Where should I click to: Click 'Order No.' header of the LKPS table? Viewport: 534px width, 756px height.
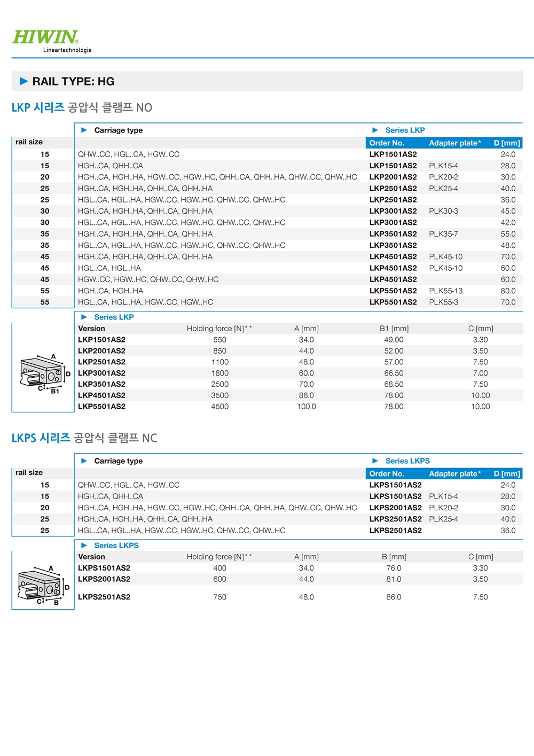click(x=387, y=474)
